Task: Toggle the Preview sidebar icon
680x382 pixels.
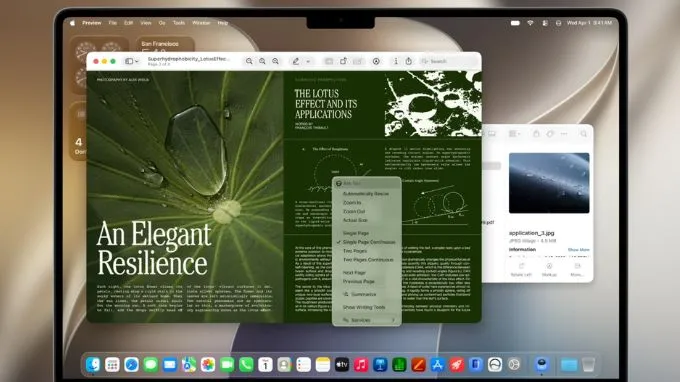Action: click(x=129, y=62)
